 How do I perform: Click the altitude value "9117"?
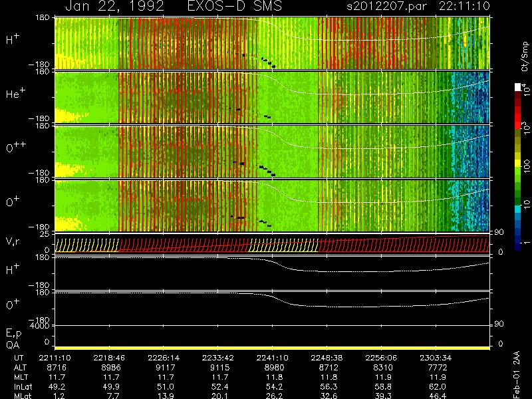165,368
